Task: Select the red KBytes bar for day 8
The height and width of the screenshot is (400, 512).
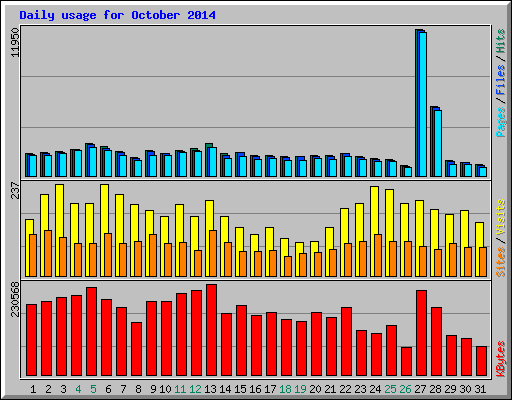Action: [x=136, y=349]
